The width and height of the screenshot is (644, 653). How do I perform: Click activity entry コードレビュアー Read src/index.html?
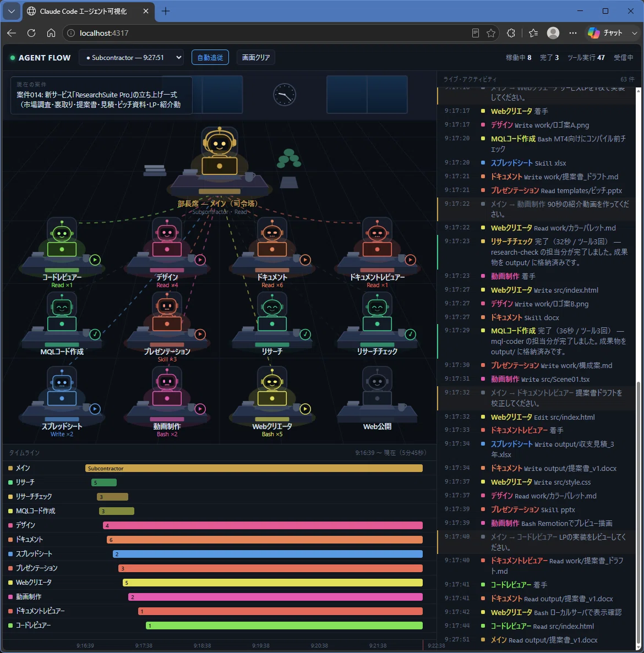537,626
